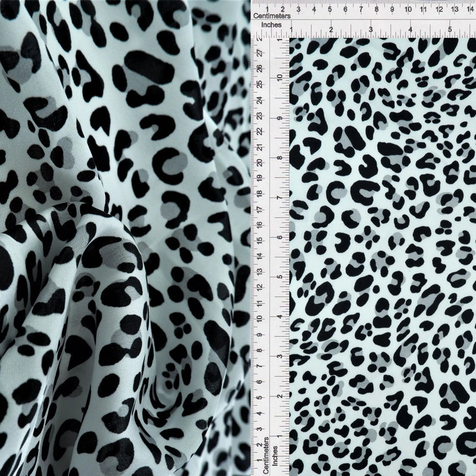The image size is (476, 476).
Task: Click the "Inches" label on the vertical ruler
Action: coord(275,456)
